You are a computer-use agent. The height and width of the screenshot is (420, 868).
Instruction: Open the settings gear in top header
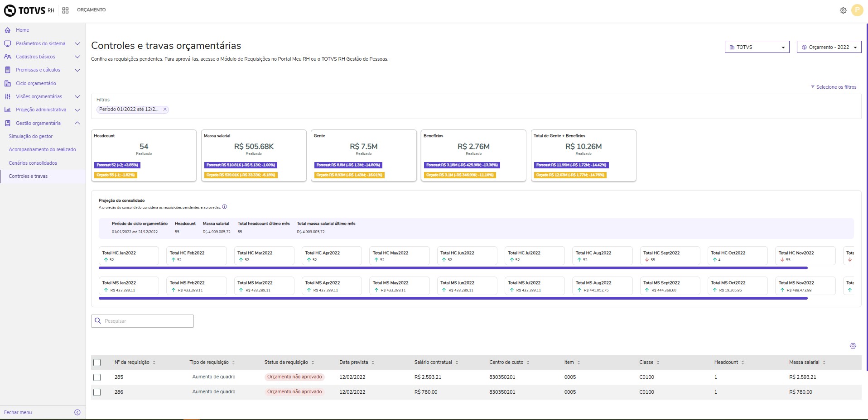pyautogui.click(x=843, y=10)
